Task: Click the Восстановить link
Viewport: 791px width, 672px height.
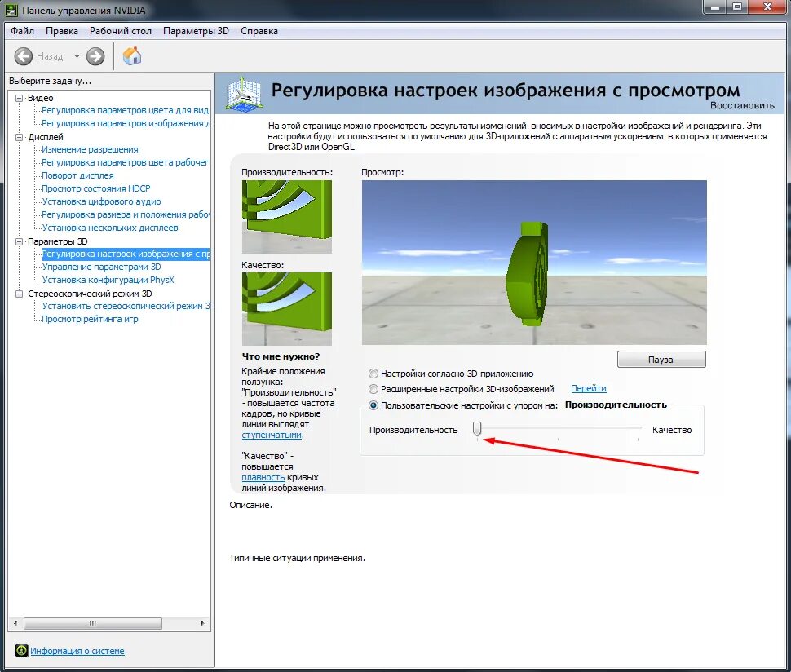Action: (x=742, y=105)
